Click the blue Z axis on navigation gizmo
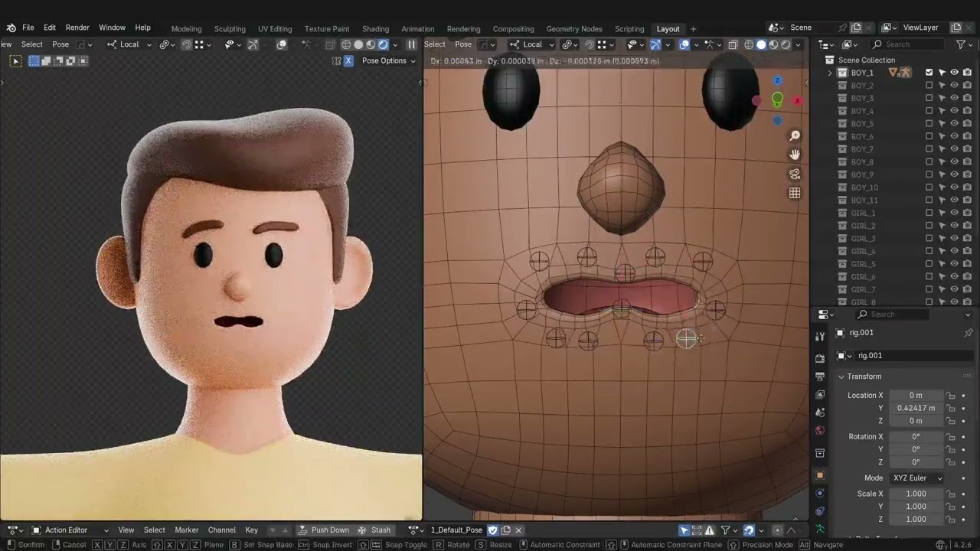 [777, 80]
